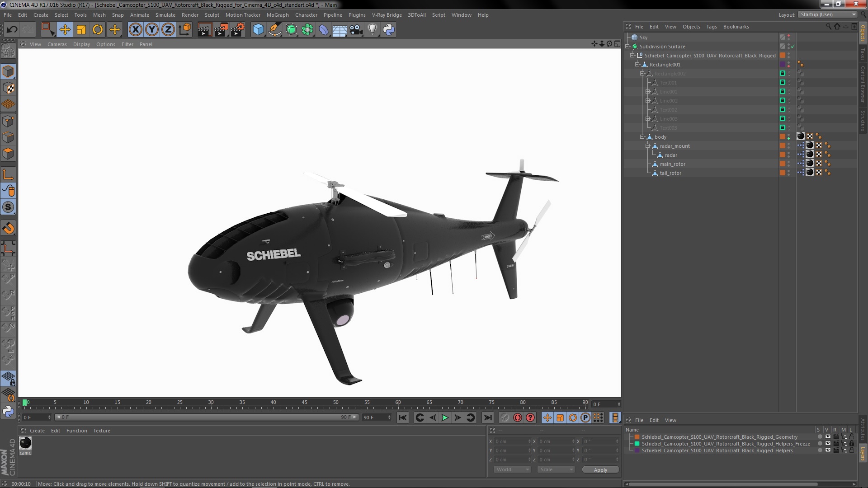Open the Character menu
The image size is (868, 488).
tap(306, 15)
